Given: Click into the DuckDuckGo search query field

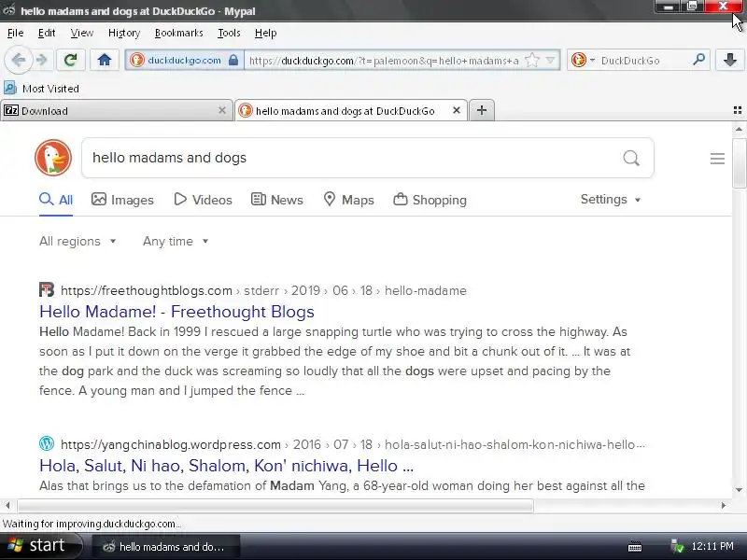Looking at the screenshot, I should 353,158.
